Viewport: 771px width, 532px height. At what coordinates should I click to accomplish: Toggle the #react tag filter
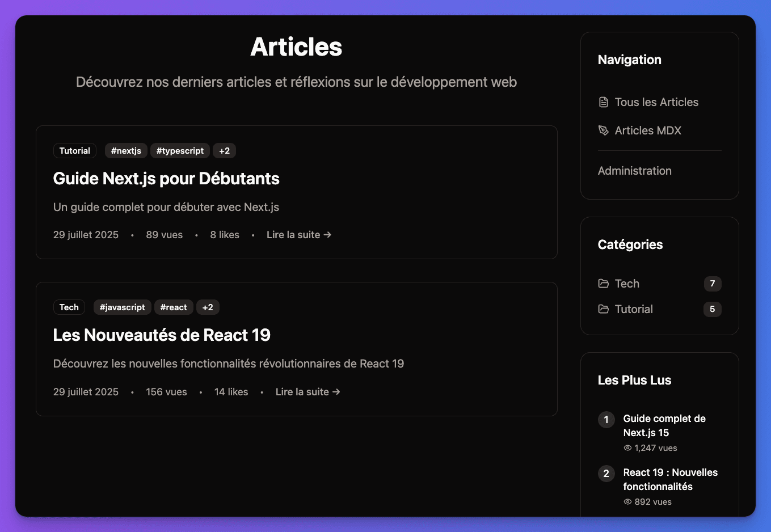click(x=174, y=307)
